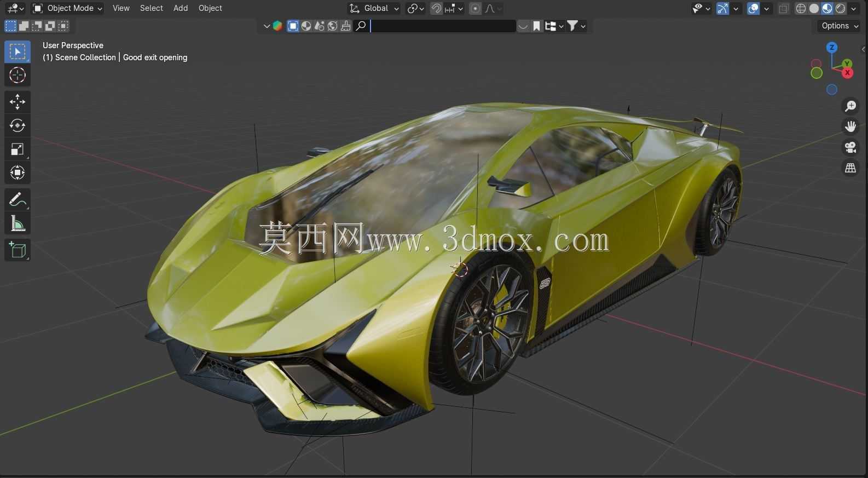Image resolution: width=868 pixels, height=478 pixels.
Task: Set selection mode to extend
Action: (x=24, y=26)
